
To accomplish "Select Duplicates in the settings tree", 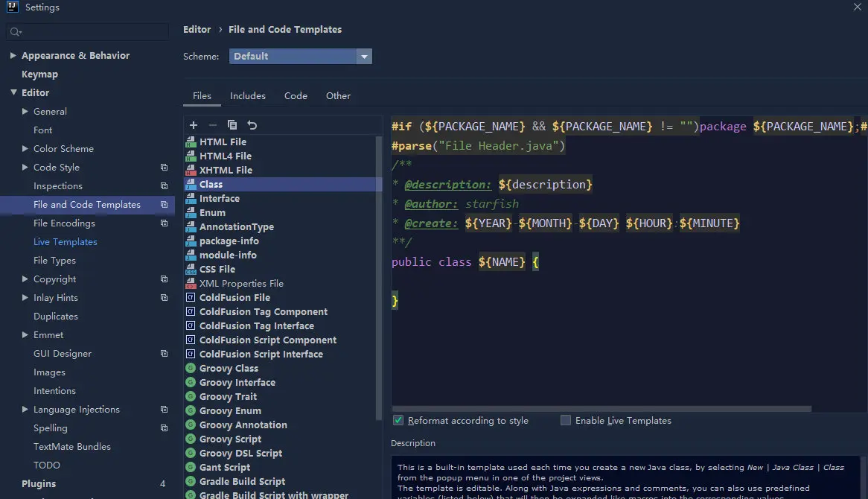I will click(55, 317).
